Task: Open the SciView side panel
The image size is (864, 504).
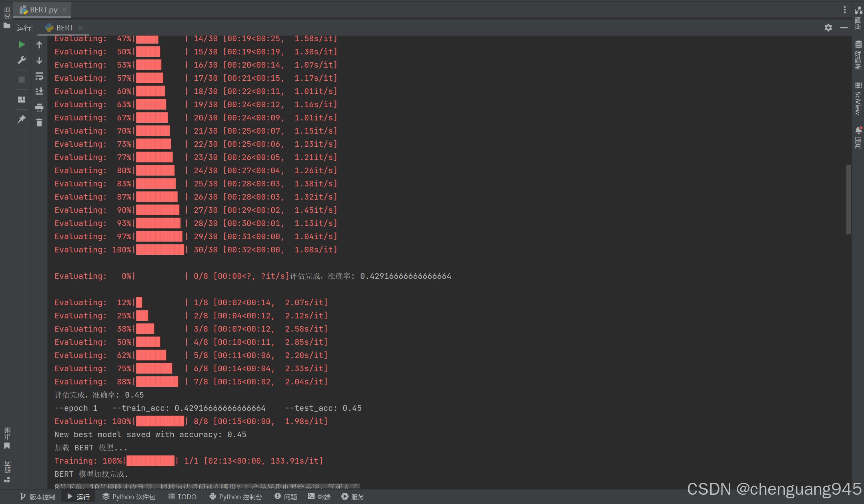Action: [858, 98]
